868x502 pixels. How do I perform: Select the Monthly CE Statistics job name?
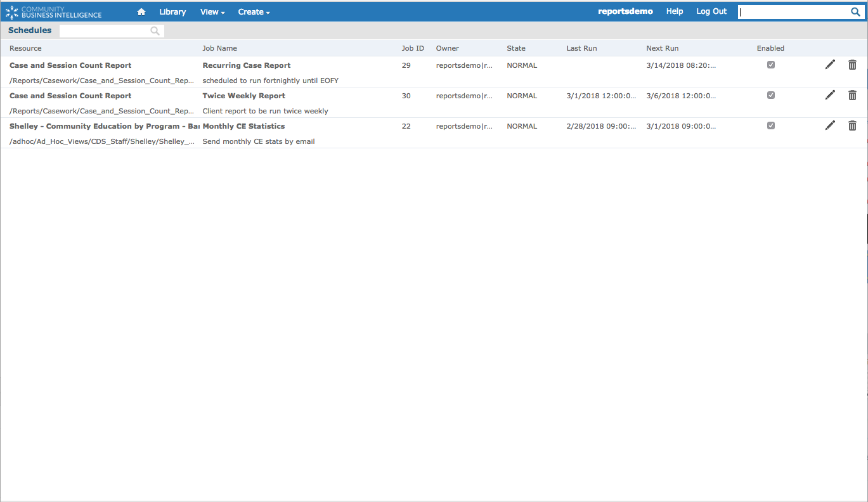click(243, 126)
